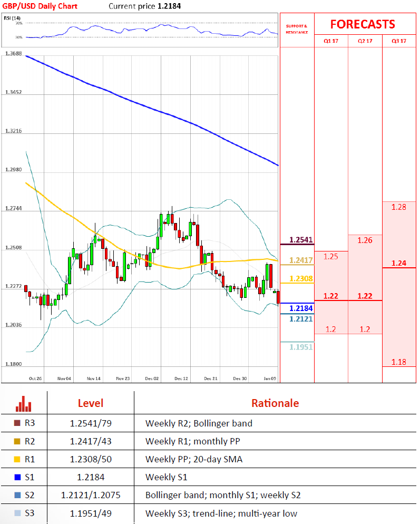Click the yellow R1 swatch in the table
This screenshot has height=524, width=420.
17,459
